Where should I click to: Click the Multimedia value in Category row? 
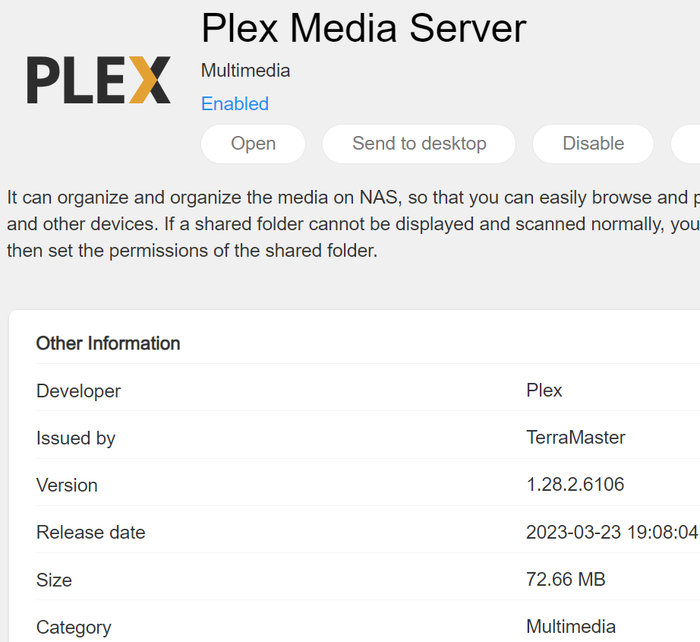571,628
